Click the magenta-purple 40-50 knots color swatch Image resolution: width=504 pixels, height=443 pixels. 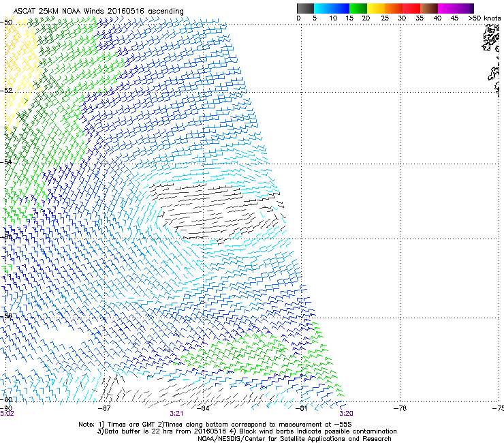456,8
